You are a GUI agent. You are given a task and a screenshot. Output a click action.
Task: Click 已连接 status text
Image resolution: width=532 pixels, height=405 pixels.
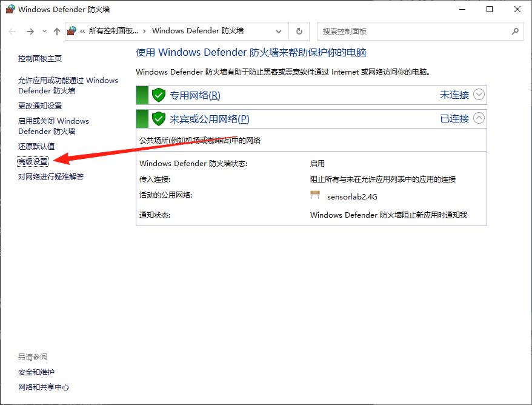pyautogui.click(x=454, y=118)
